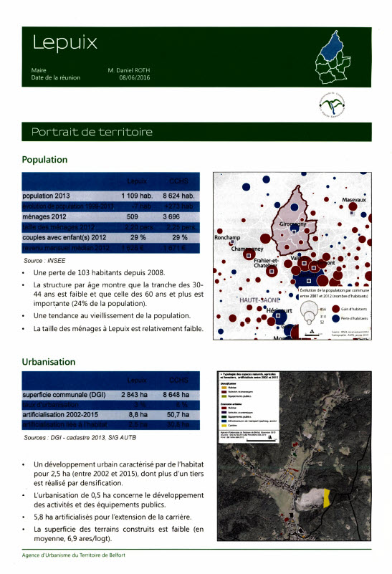Image resolution: width=392 pixels, height=574 pixels.
Task: Click the aerial urbanisation map
Action: pyautogui.click(x=295, y=456)
